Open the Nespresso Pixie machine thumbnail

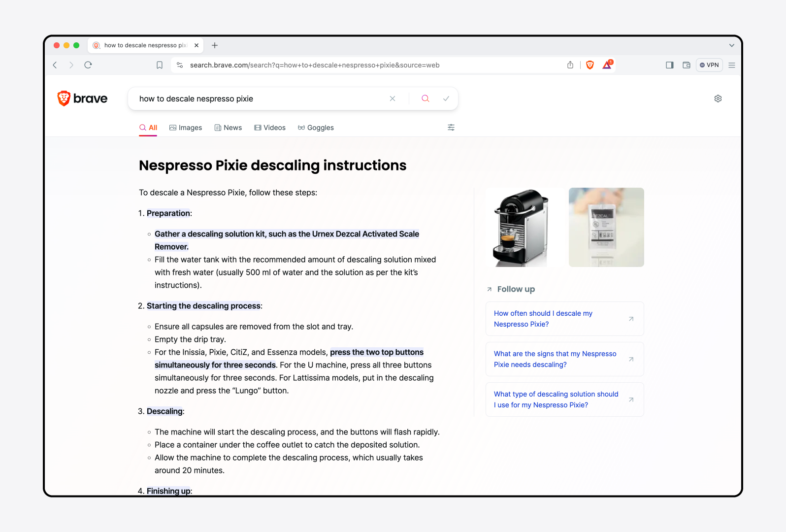tap(523, 227)
